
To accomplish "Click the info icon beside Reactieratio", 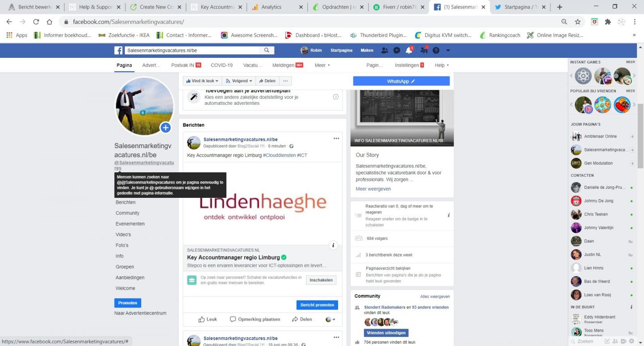I will point(449,215).
